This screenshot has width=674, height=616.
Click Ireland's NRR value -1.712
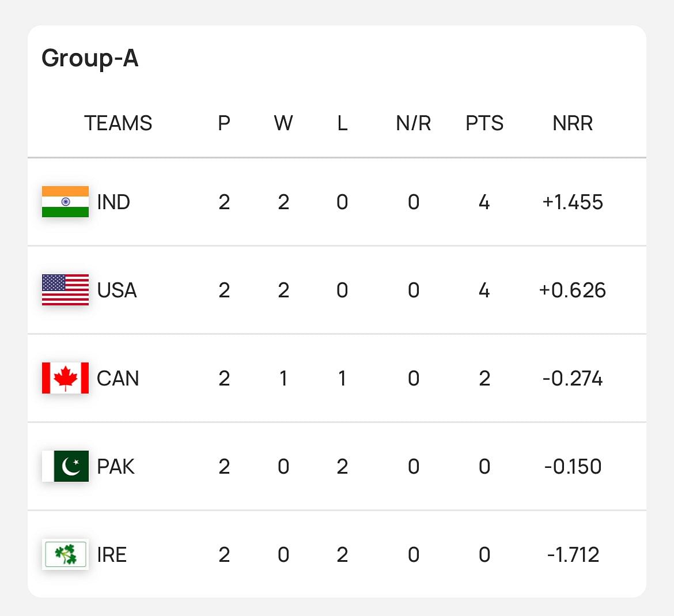[x=573, y=555]
